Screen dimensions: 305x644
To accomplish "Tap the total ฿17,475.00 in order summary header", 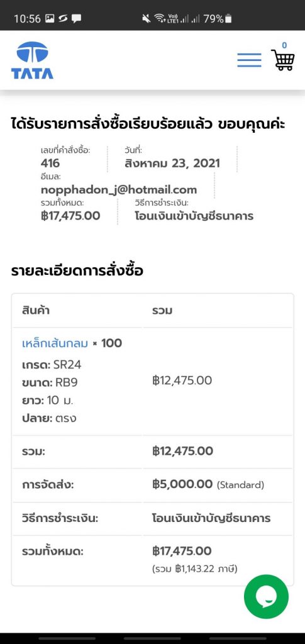I will pyautogui.click(x=70, y=216).
